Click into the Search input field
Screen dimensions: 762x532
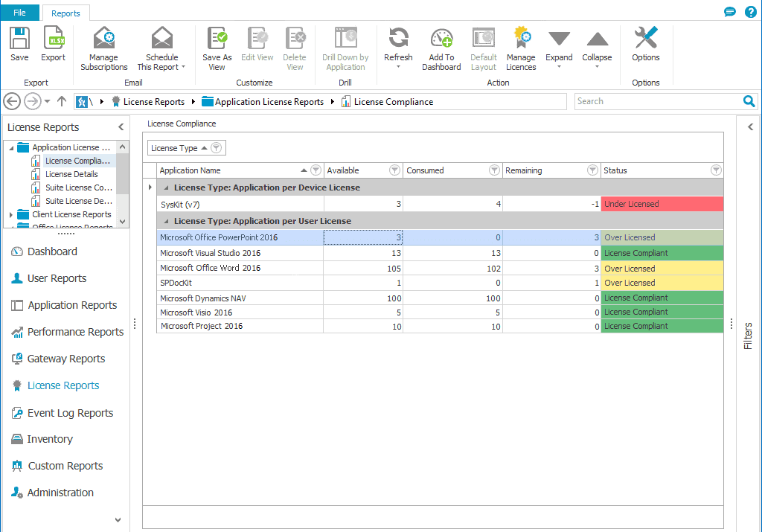coord(658,101)
